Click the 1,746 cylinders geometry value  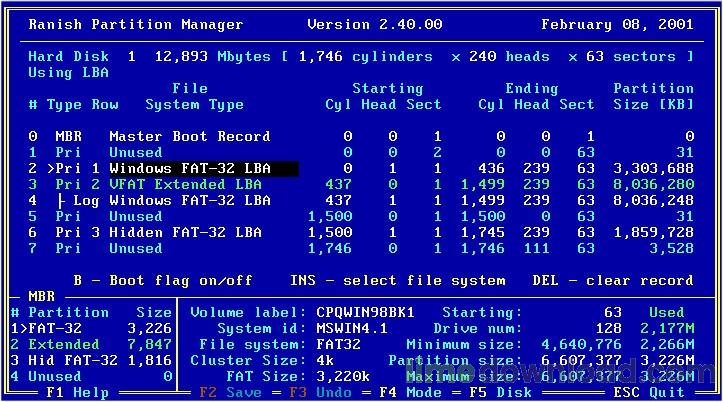tap(366, 57)
